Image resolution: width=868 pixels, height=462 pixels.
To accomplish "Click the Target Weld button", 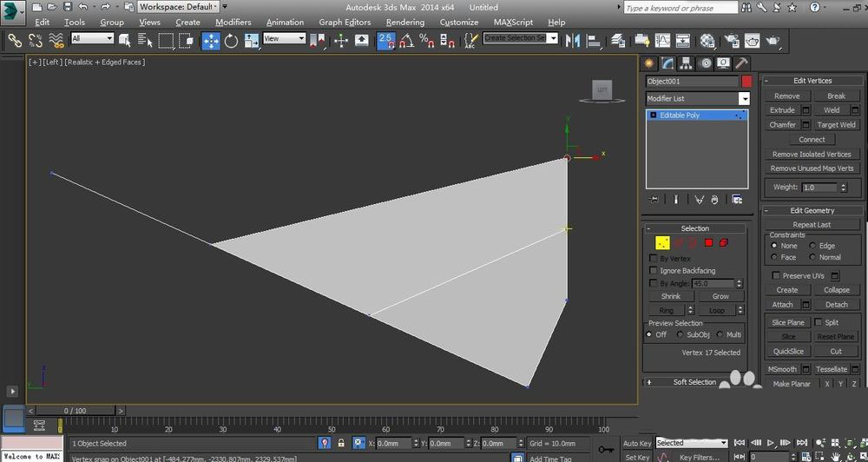I will click(835, 124).
